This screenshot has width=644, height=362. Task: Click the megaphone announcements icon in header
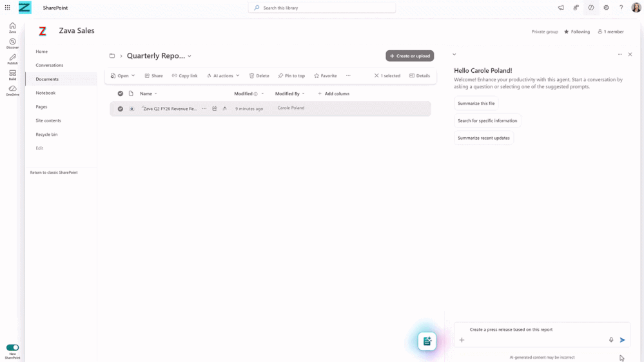tap(561, 7)
